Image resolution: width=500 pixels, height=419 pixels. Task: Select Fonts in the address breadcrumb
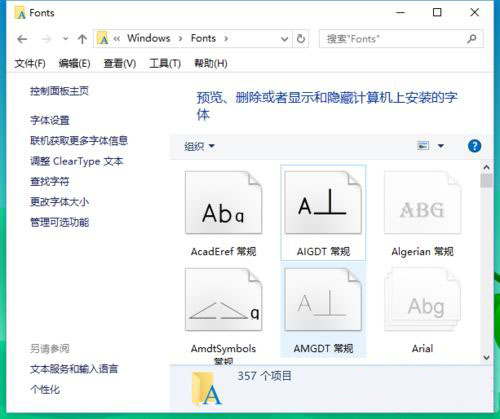coord(203,38)
